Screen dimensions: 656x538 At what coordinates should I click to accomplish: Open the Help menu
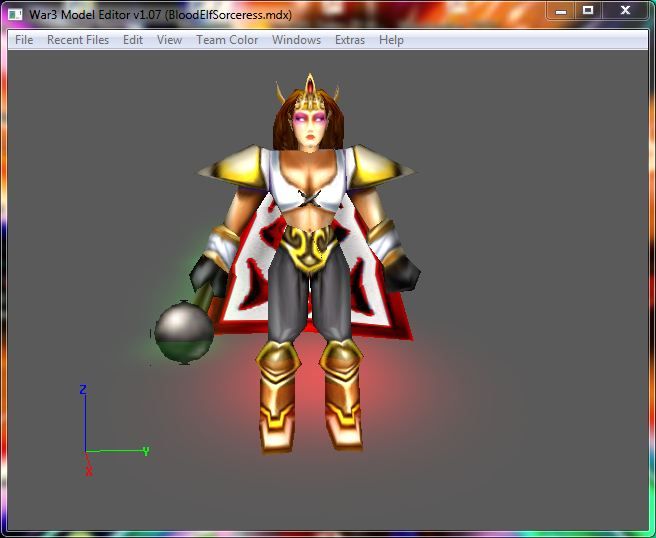(x=391, y=40)
